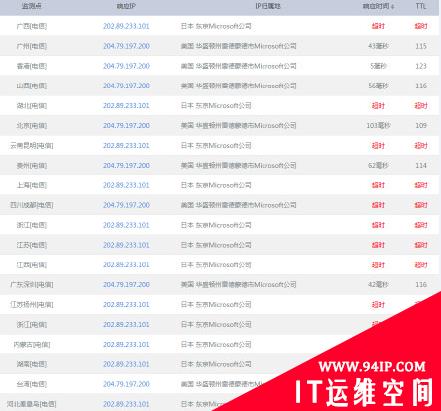Screen dimensions: 441x411
Task: Click the IP location text in 广州 row
Action: (x=238, y=46)
